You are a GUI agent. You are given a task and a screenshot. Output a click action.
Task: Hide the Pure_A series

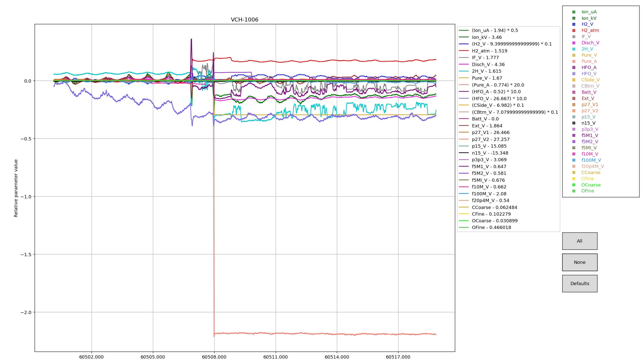coord(574,62)
